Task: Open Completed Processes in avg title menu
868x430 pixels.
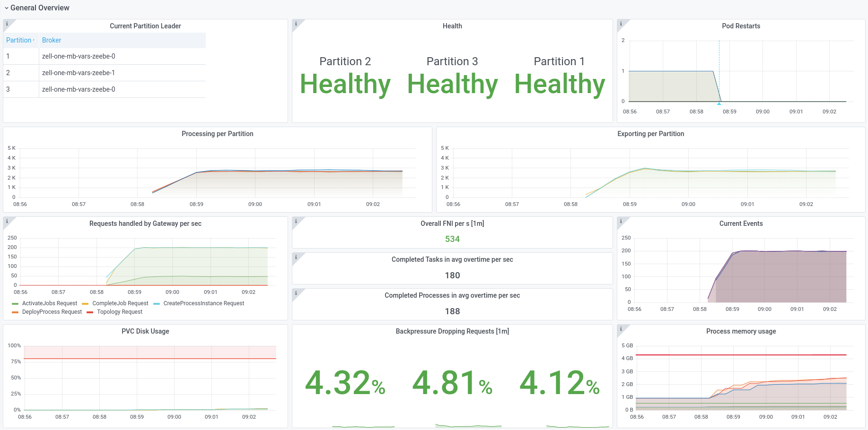Action: 452,295
